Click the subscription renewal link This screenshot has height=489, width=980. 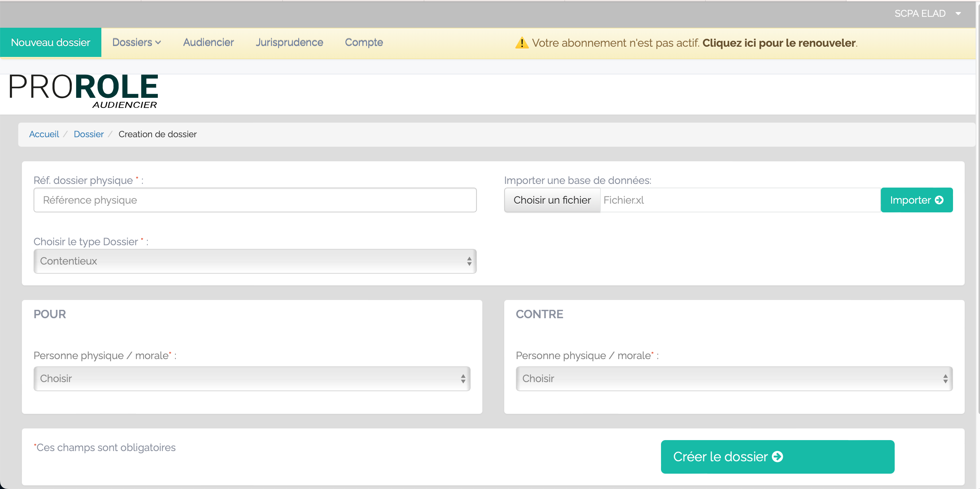tap(779, 43)
